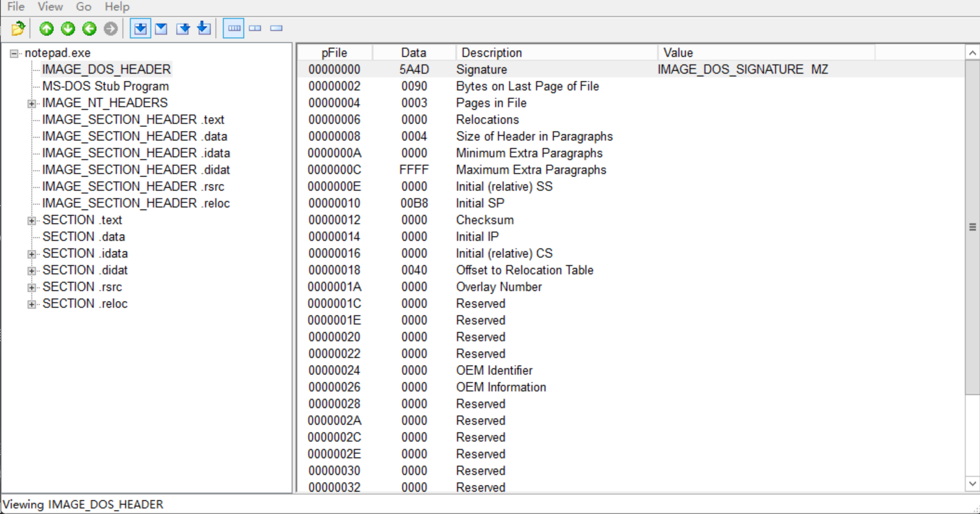Open the Go menu
This screenshot has width=980, height=514.
click(x=83, y=7)
